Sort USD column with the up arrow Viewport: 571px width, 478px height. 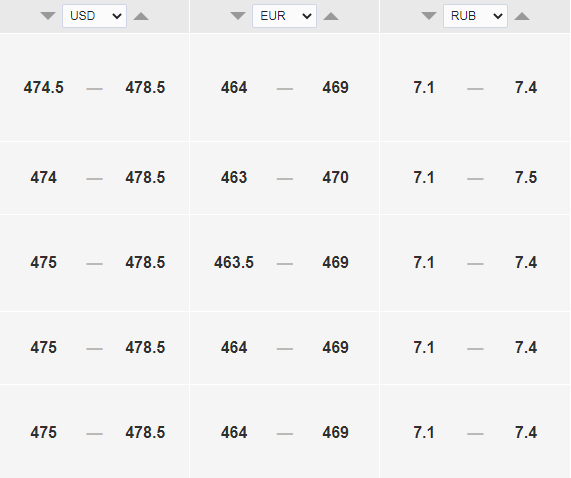[x=141, y=16]
